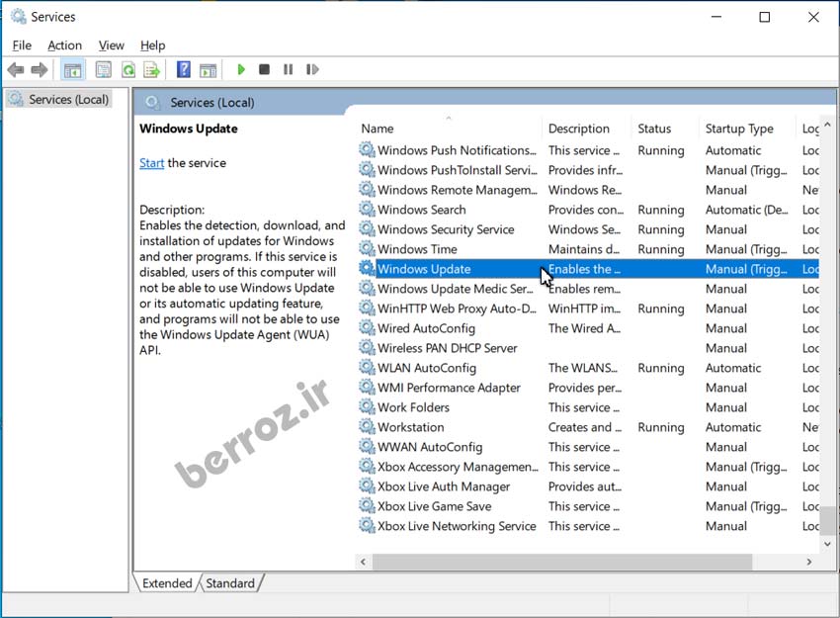Switch to the Standard tab
Viewport: 840px width, 618px height.
tap(230, 583)
